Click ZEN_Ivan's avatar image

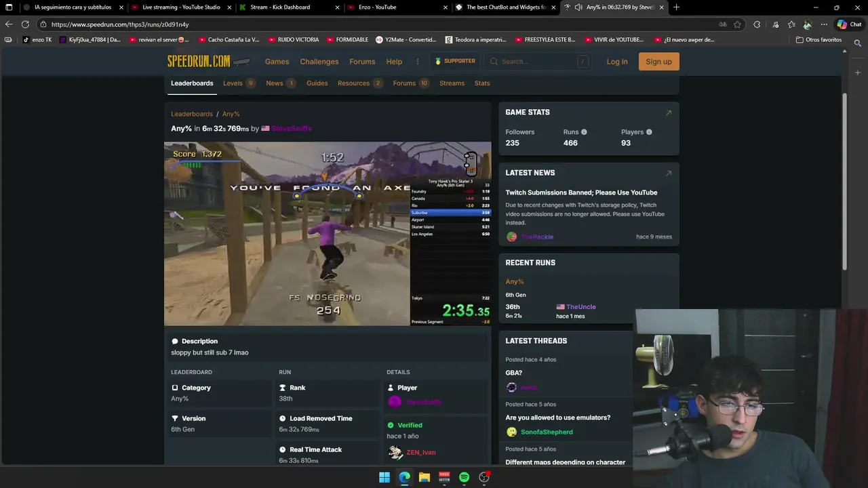pyautogui.click(x=395, y=452)
